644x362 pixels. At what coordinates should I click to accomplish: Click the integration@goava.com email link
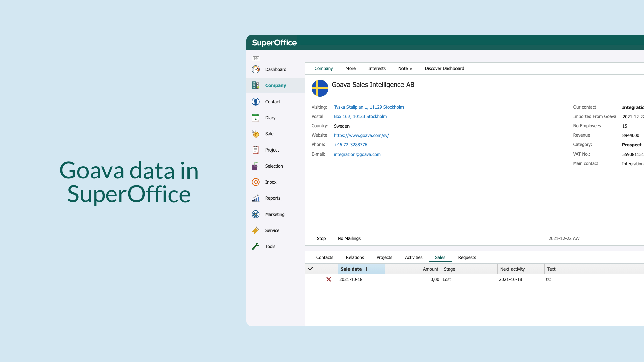click(357, 154)
